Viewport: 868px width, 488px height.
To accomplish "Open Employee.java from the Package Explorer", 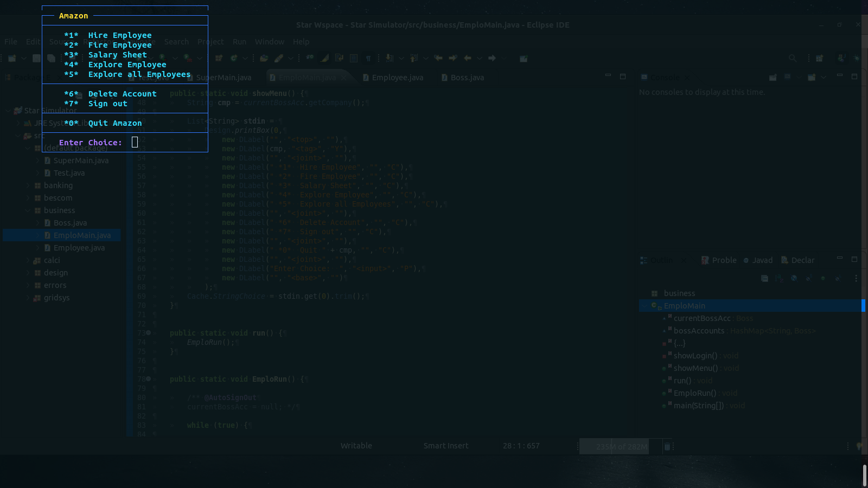I will click(79, 247).
